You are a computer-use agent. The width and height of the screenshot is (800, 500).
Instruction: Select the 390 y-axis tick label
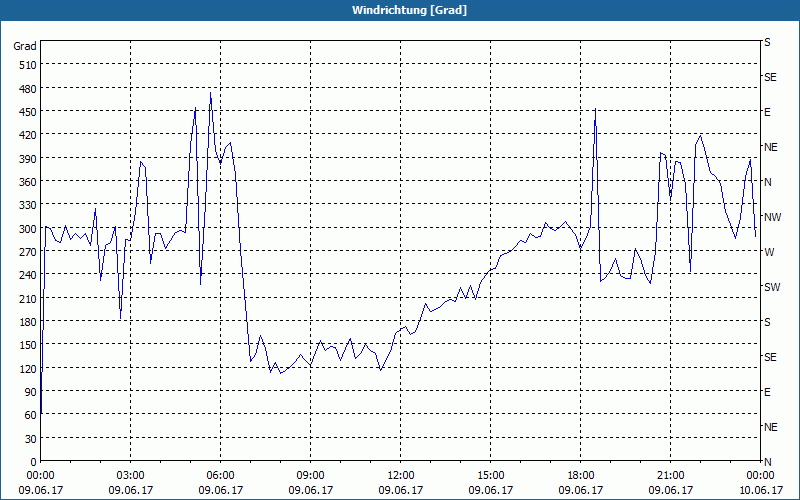pyautogui.click(x=28, y=159)
